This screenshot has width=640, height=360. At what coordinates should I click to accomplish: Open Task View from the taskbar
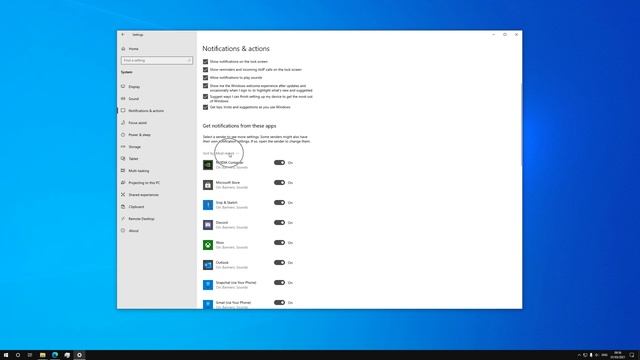pyautogui.click(x=30, y=355)
